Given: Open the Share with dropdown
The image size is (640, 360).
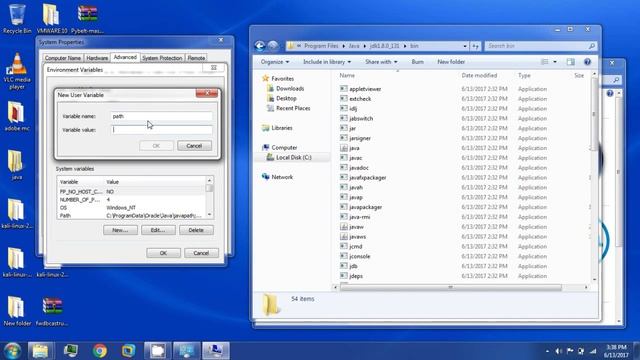Looking at the screenshot, I should (x=381, y=62).
